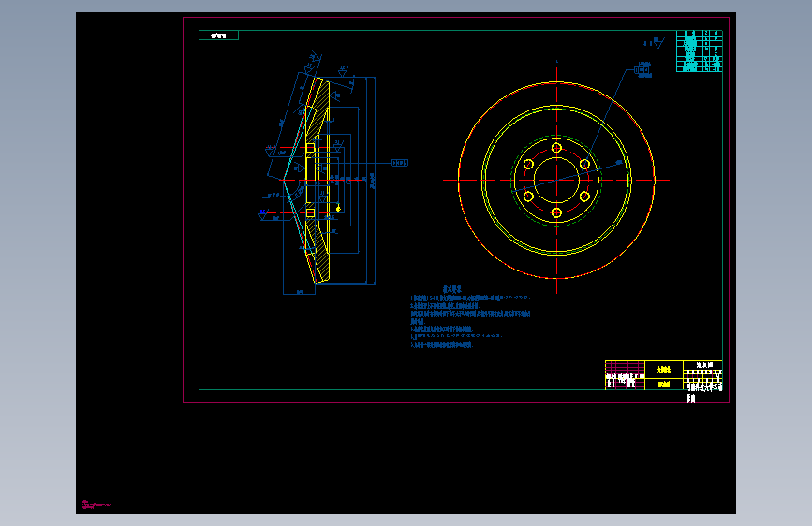The width and height of the screenshot is (812, 526).
Task: Select the cyan parameter table at top right
Action: (x=699, y=51)
